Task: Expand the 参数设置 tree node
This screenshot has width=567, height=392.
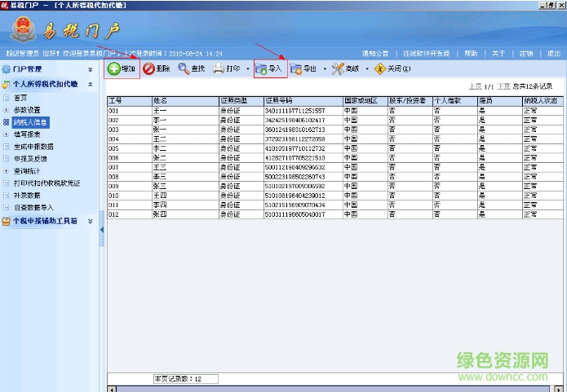Action: click(x=7, y=109)
